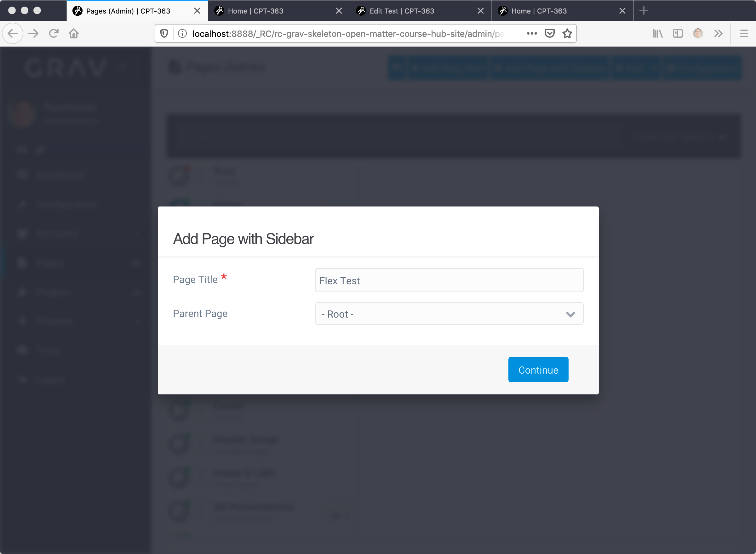Toggle the browser sidebar icon
The height and width of the screenshot is (554, 756).
pyautogui.click(x=678, y=33)
